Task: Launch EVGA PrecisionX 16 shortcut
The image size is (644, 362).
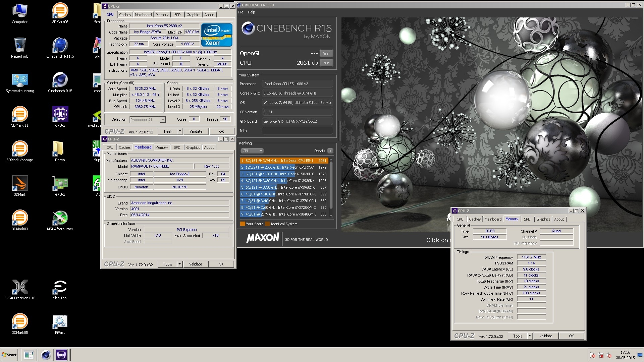Action: pos(19,290)
